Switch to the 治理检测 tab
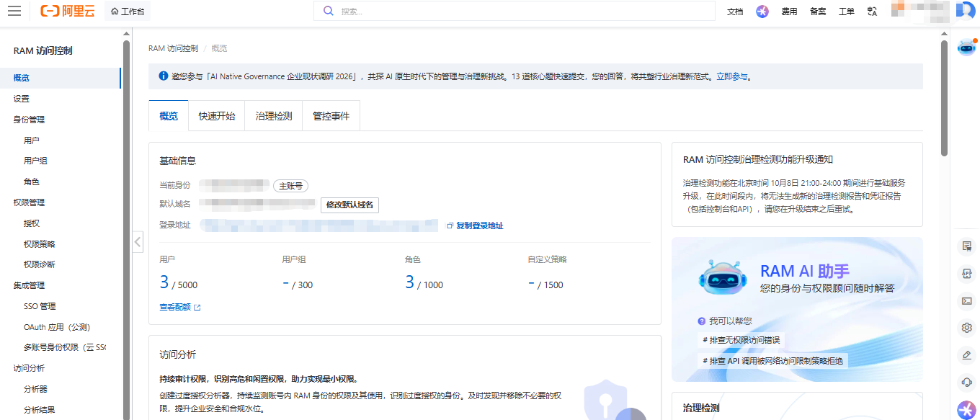980x420 pixels. 274,116
